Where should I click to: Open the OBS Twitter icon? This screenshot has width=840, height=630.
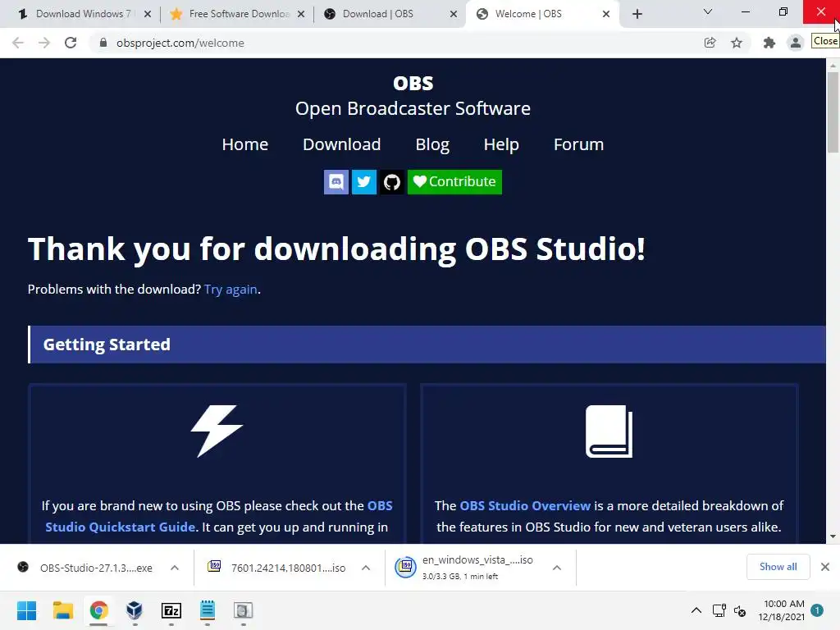[x=363, y=182]
